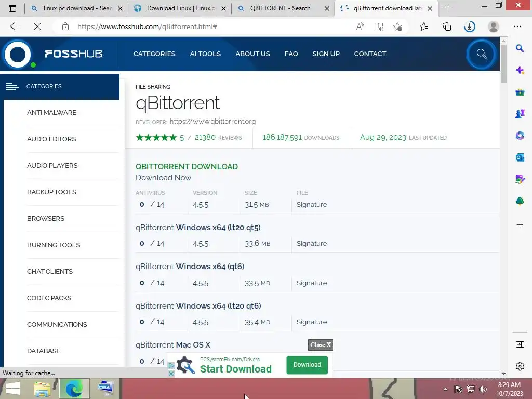Image resolution: width=532 pixels, height=399 pixels.
Task: Open the sidebar Games chess icon
Action: click(x=520, y=114)
